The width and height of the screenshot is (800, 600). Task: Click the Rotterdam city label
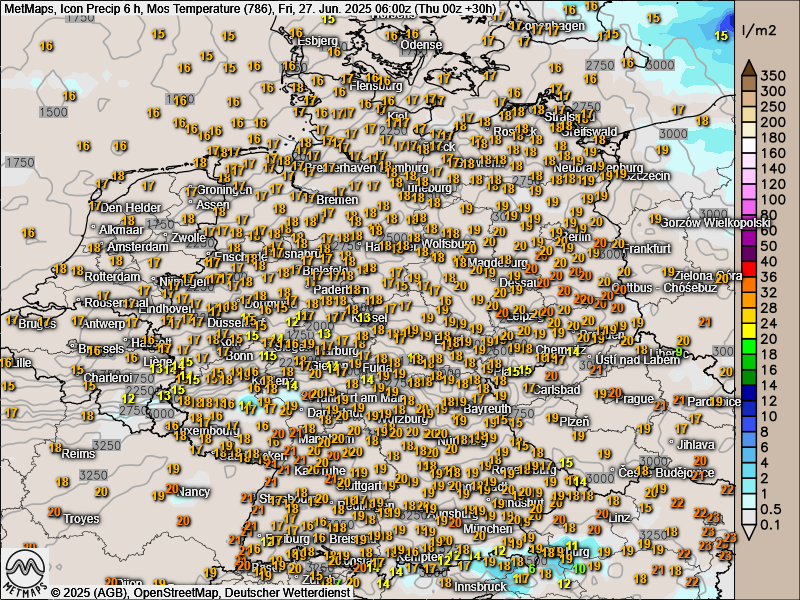tap(112, 276)
